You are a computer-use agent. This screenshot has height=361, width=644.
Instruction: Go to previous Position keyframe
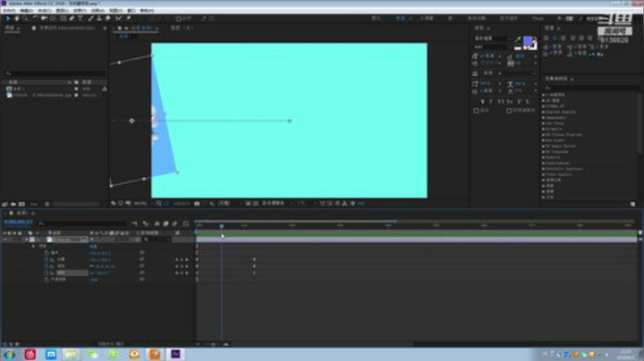[176, 260]
